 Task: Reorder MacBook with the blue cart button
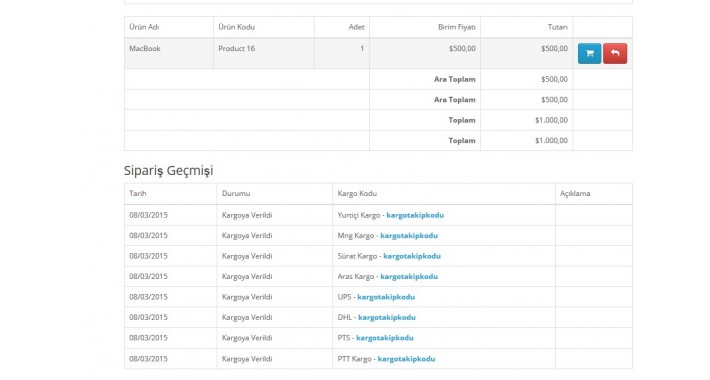tap(589, 53)
